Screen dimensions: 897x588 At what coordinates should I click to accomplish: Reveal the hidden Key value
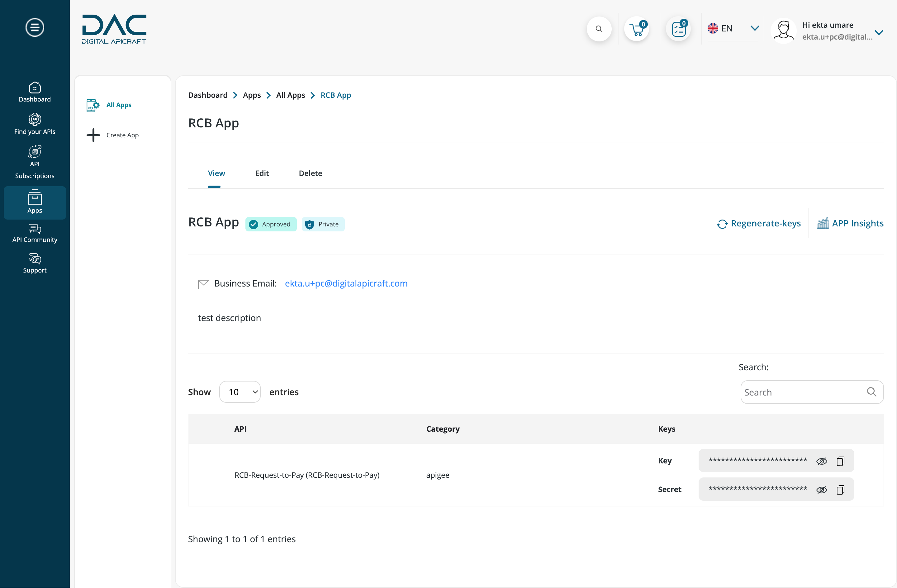(822, 461)
